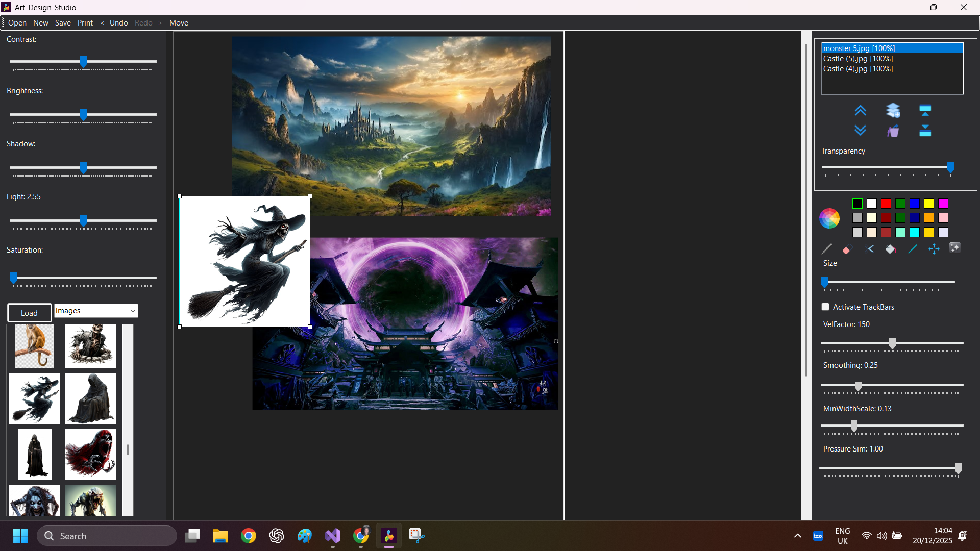Screen dimensions: 980x551
Task: Select Castle (5).jpg layer in list
Action: coord(858,59)
